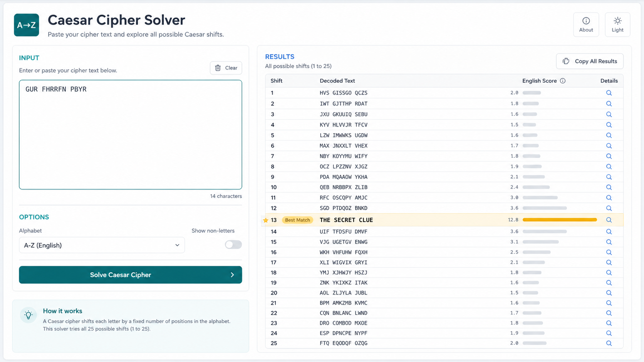The image size is (644, 362).
Task: Open details for shift 17 row
Action: 609,262
